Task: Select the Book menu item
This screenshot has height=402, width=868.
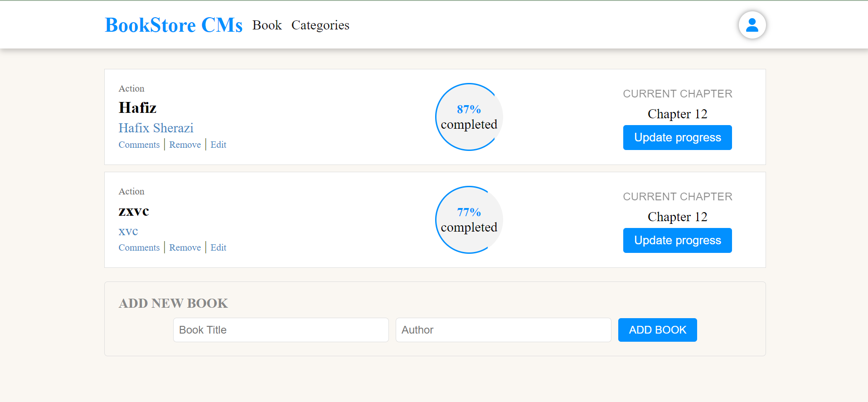Action: [x=267, y=25]
